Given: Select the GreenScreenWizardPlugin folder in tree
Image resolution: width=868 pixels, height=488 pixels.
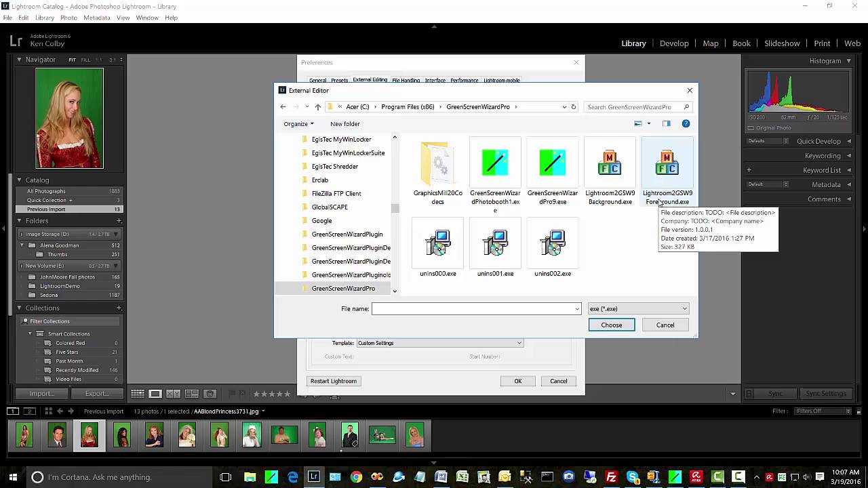Looking at the screenshot, I should [x=347, y=234].
